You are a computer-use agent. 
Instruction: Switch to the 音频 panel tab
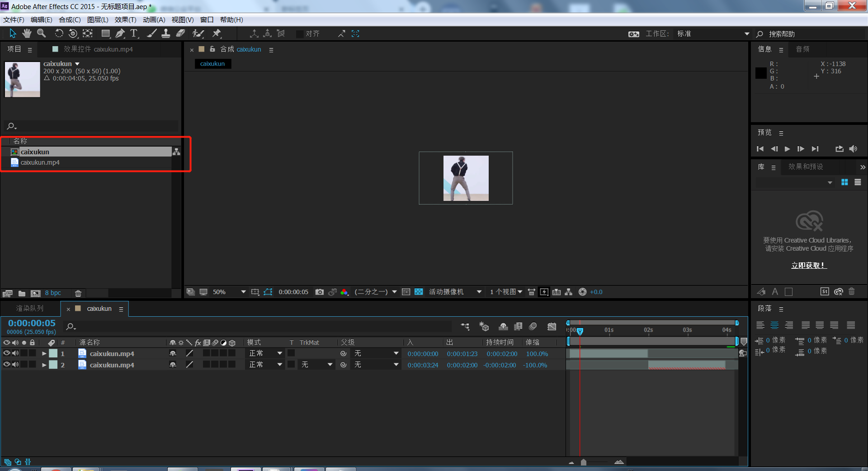tap(802, 49)
